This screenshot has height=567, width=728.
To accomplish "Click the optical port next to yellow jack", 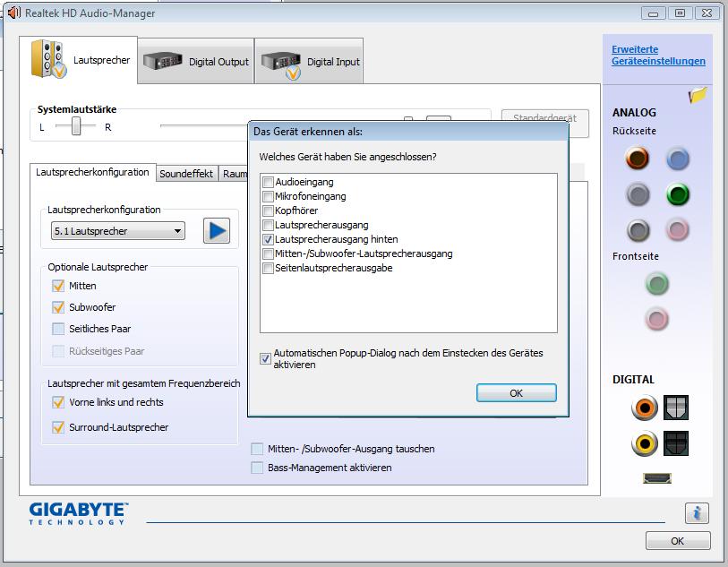I will 675,443.
